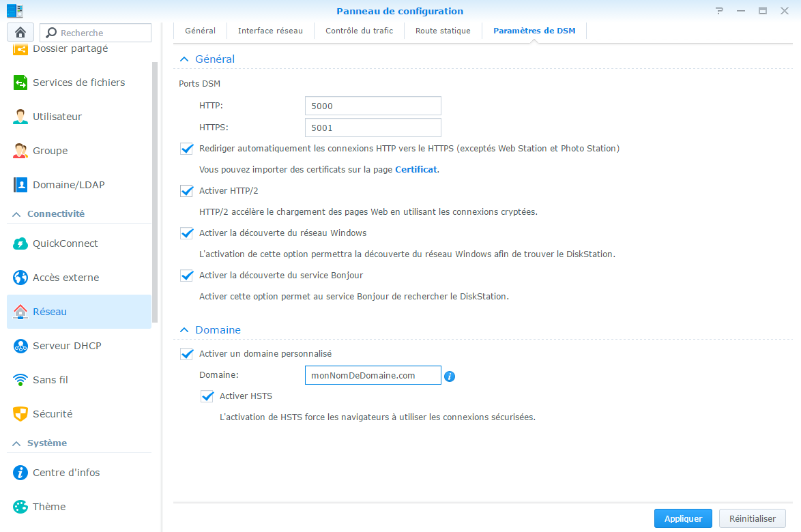Open Centre d'infos in the sidebar
Image resolution: width=801 pixels, height=532 pixels.
pos(79,473)
